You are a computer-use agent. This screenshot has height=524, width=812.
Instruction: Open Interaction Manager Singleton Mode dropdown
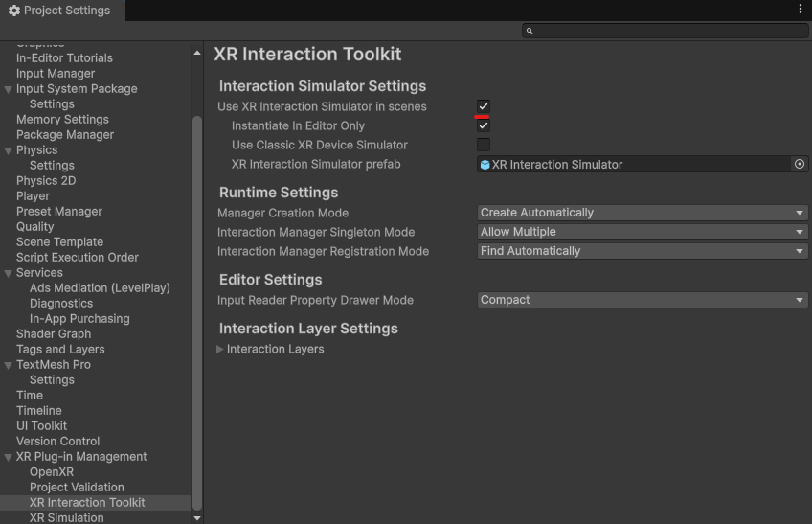(643, 232)
